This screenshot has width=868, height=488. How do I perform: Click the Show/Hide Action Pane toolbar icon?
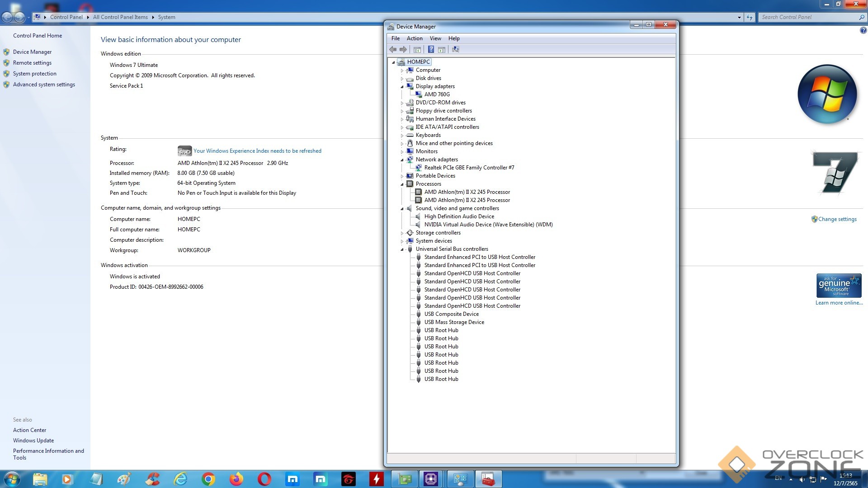pos(442,49)
